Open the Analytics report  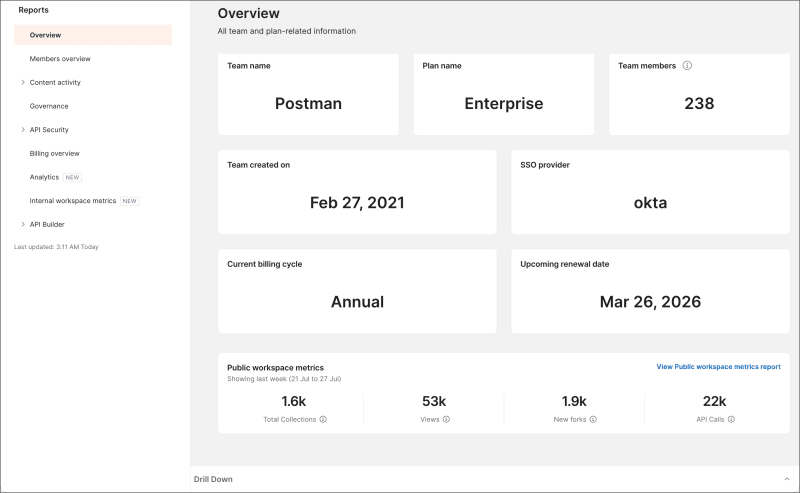coord(45,177)
